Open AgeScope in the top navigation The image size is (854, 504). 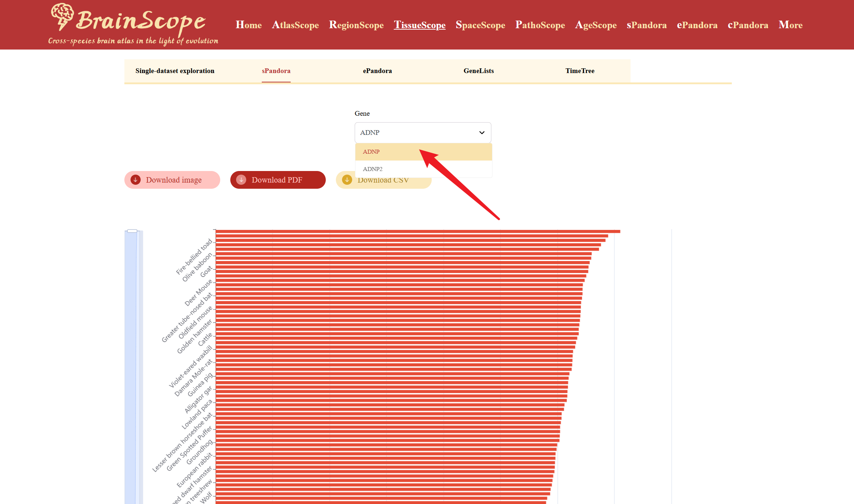[596, 25]
